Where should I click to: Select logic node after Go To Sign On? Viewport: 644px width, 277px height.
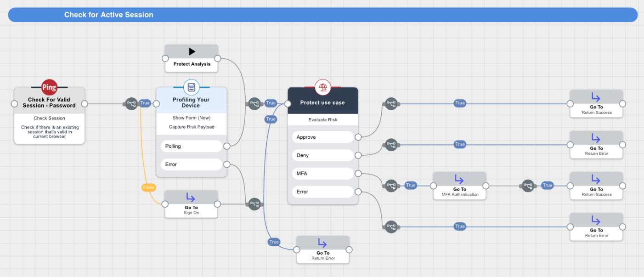(x=254, y=204)
